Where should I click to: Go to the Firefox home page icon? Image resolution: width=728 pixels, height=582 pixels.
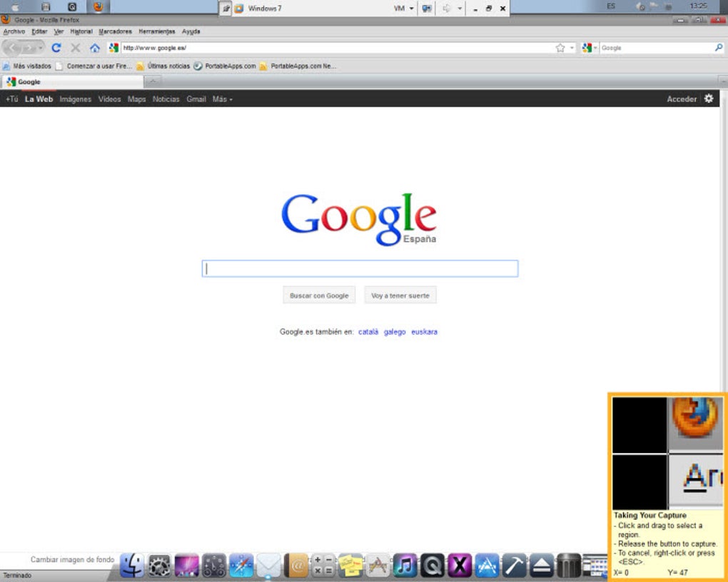tap(95, 47)
